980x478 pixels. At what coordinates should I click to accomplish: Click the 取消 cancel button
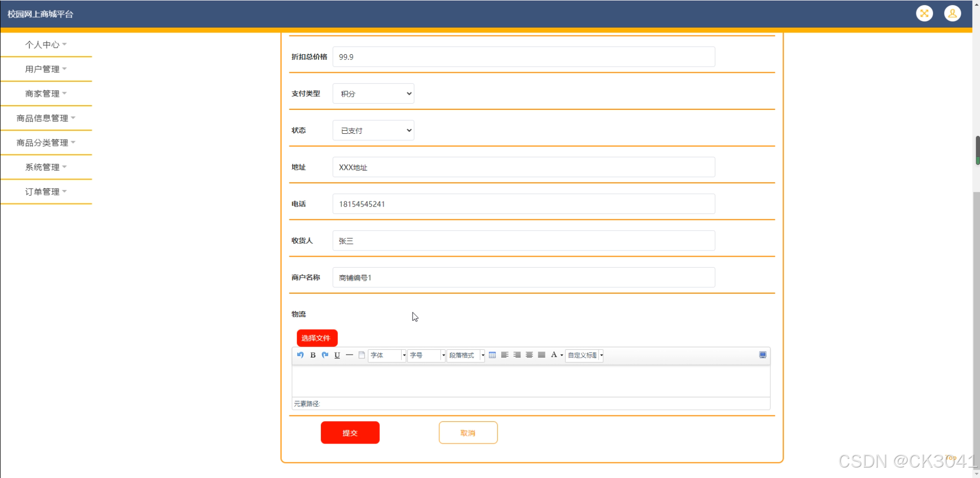pos(468,433)
